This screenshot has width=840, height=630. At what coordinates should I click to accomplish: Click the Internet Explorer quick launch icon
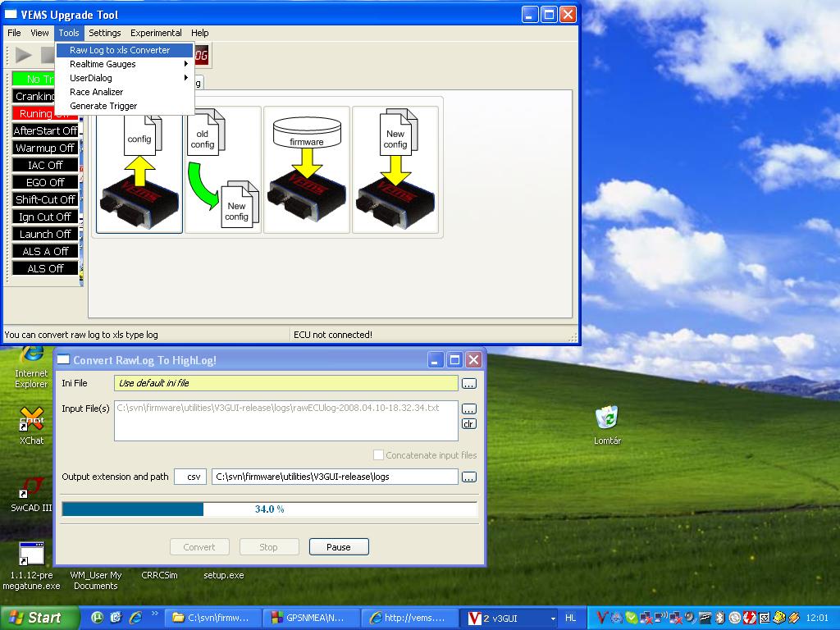135,618
